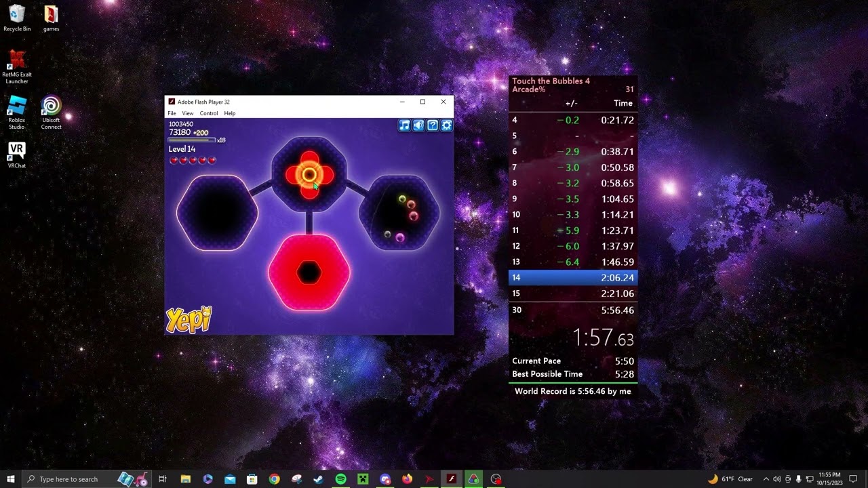This screenshot has height=488, width=868.
Task: Open the network tray icon
Action: click(810, 479)
